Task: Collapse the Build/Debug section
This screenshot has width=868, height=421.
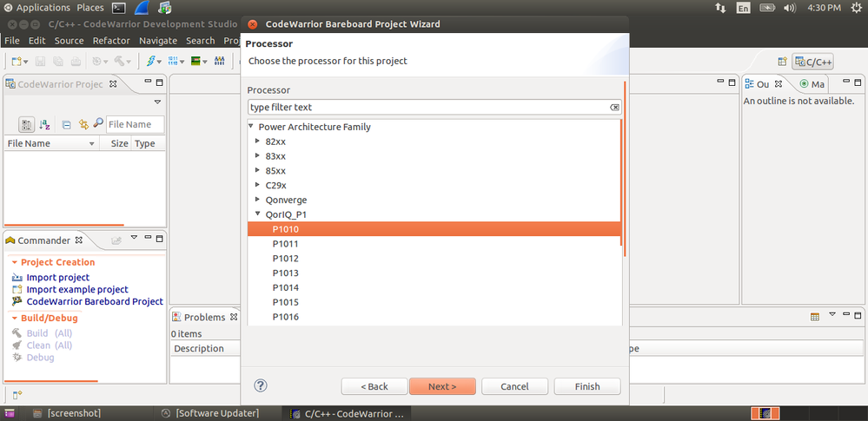Action: coord(15,318)
